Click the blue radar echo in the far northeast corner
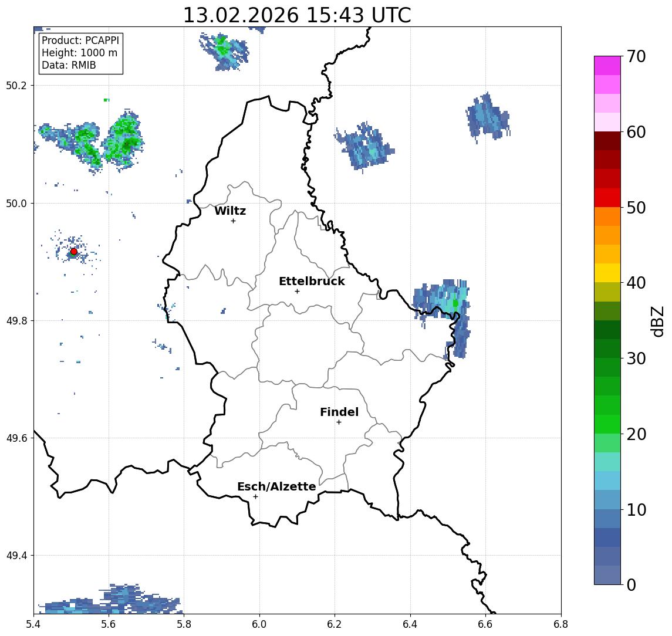 (487, 117)
